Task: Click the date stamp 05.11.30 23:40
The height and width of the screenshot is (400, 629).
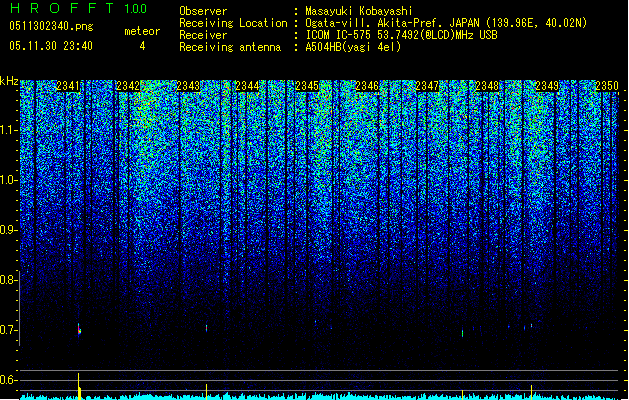Action: (51, 46)
